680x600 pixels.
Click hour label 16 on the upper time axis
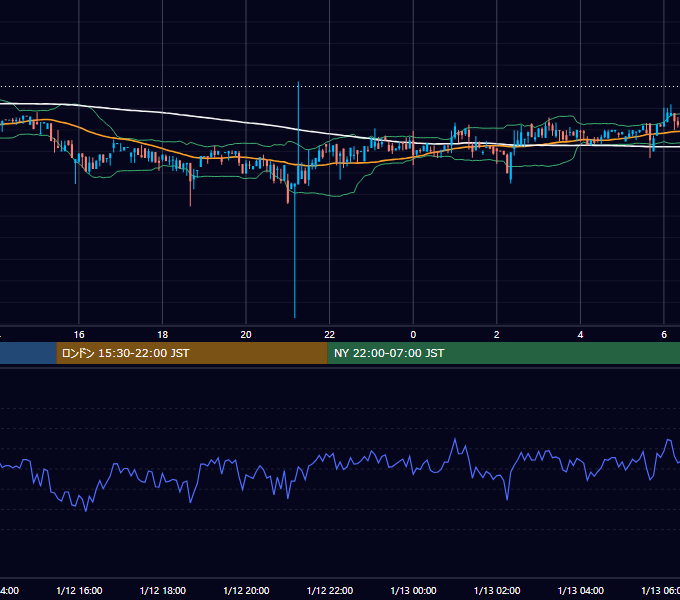point(79,335)
